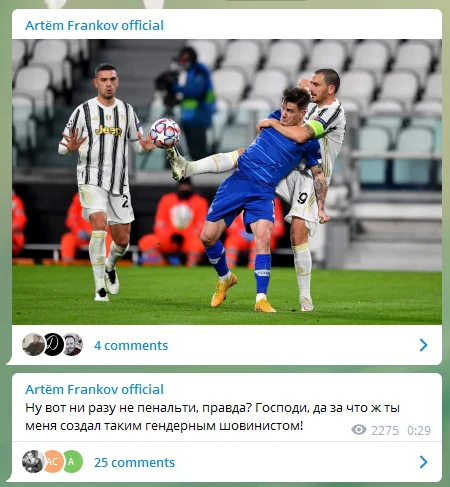Click black-and-white photo avatar beside AC
Image resolution: width=450 pixels, height=487 pixels.
click(33, 462)
